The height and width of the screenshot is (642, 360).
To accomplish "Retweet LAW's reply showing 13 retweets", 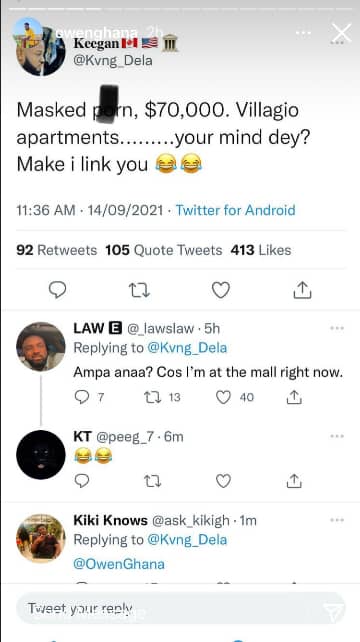I will point(163,397).
